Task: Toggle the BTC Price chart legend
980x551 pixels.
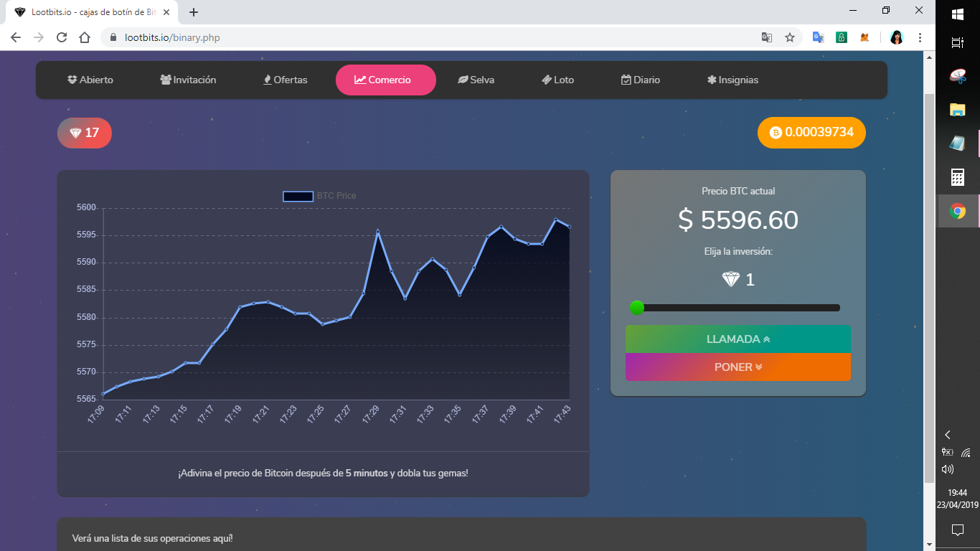Action: pyautogui.click(x=319, y=196)
